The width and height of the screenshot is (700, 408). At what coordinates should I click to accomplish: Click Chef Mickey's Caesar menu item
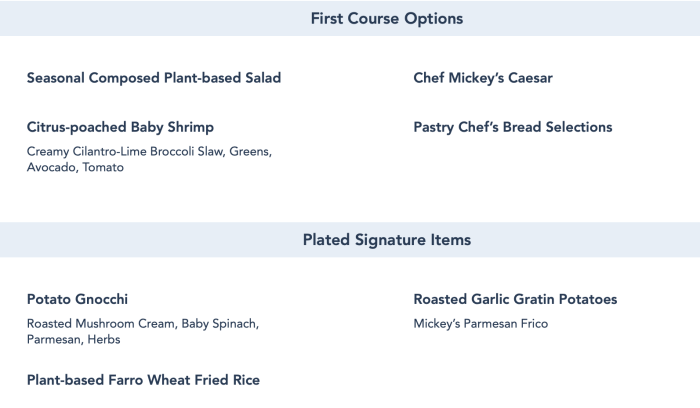[482, 78]
